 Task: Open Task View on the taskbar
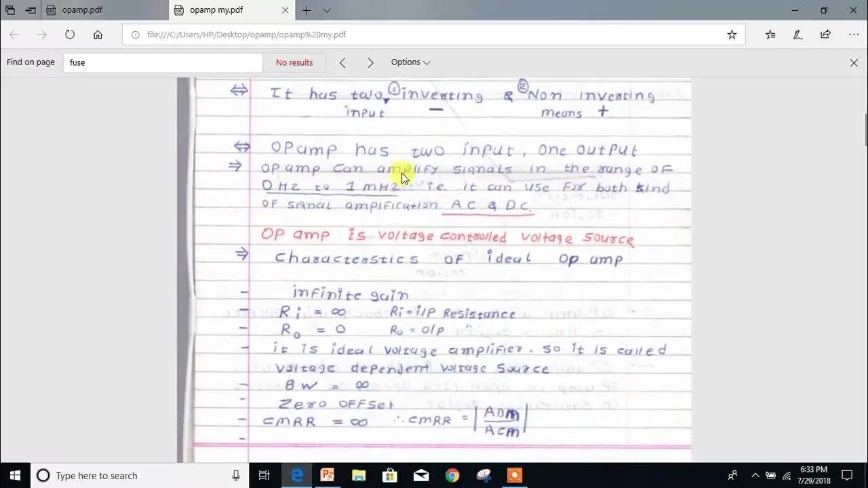point(264,475)
